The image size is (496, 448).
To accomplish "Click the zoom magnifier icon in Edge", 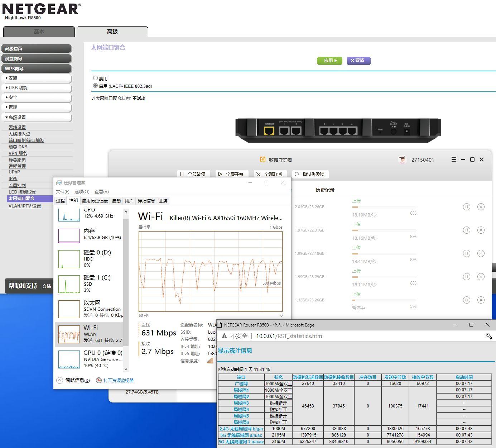I will tap(488, 336).
